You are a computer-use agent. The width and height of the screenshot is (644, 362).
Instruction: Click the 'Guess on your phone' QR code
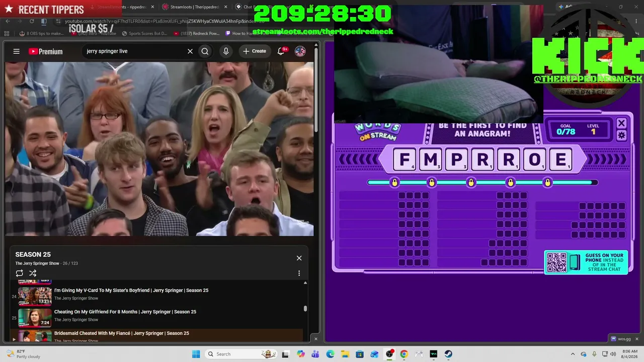556,262
